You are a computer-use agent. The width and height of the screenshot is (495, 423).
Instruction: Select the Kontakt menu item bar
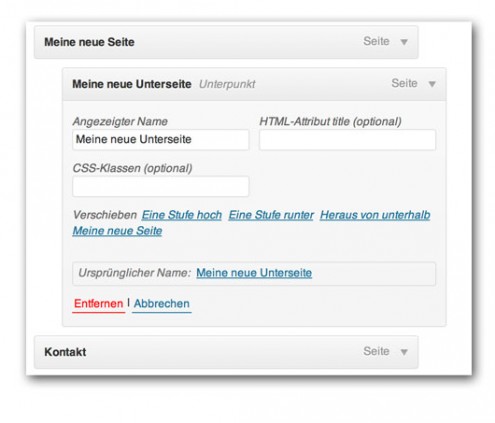click(x=226, y=352)
